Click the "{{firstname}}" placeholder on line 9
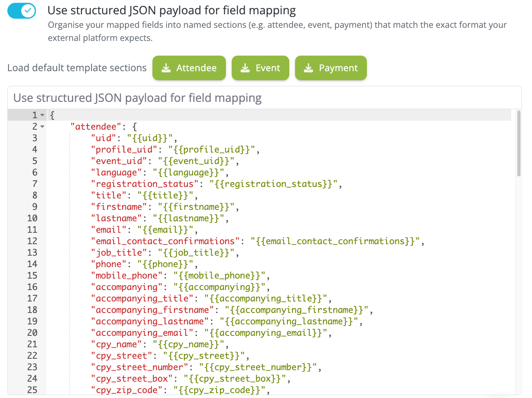The width and height of the screenshot is (532, 398). 197,207
